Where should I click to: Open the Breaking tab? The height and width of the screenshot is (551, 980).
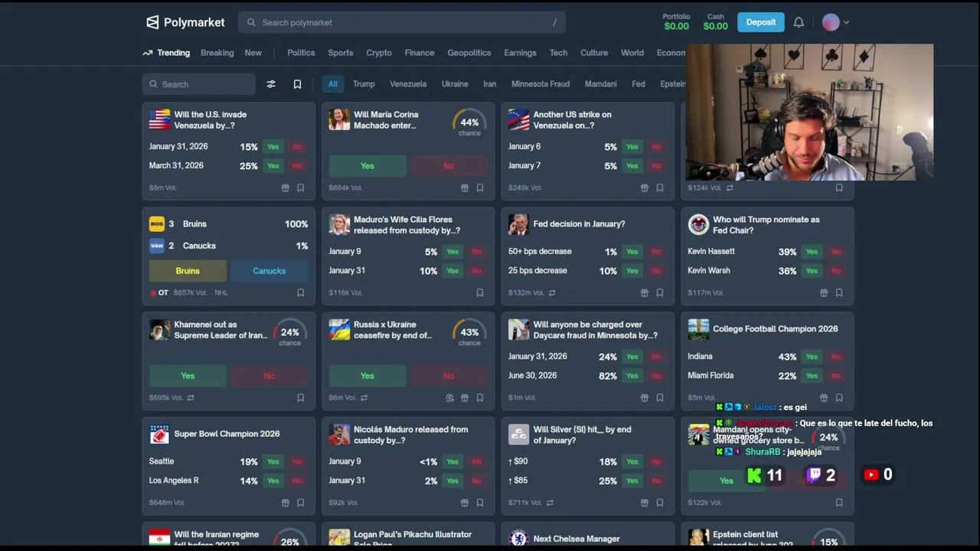[217, 53]
